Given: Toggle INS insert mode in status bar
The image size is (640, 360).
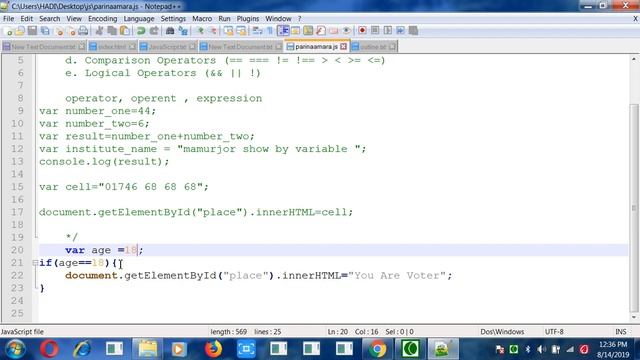Looking at the screenshot, I should click(x=620, y=332).
